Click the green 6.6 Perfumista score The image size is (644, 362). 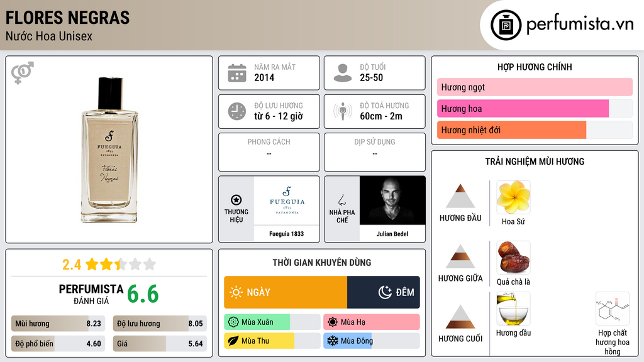143,294
